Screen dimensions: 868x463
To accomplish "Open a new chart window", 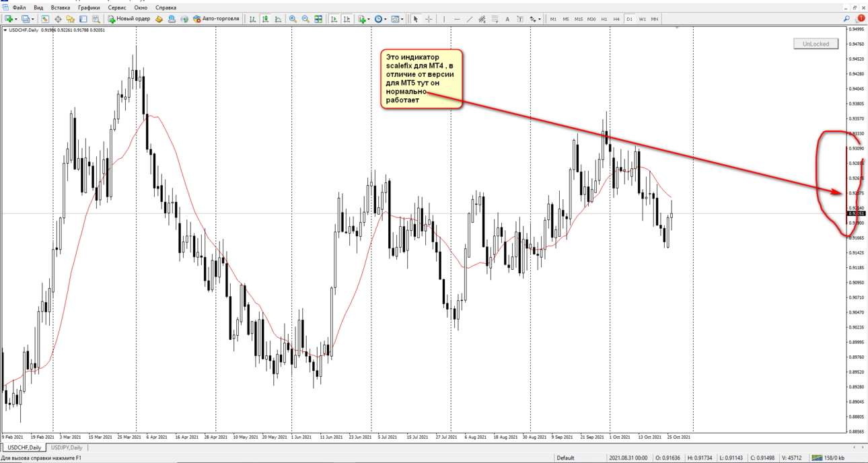I will (x=9, y=19).
